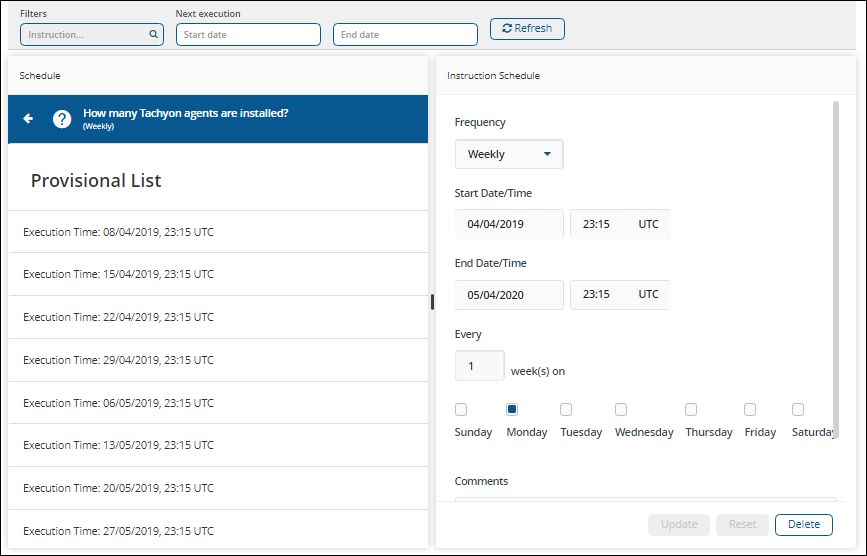The image size is (867, 556).
Task: Open the End Date 05/04/2020 picker
Action: point(509,295)
